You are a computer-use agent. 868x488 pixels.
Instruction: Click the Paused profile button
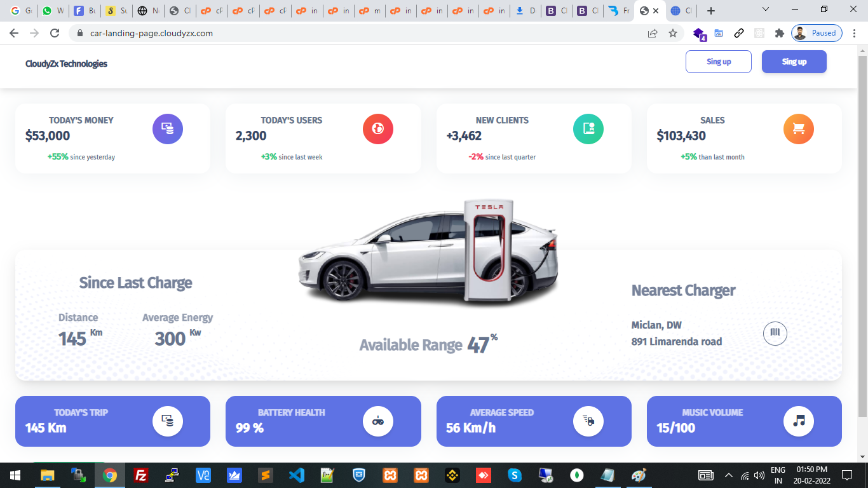pos(817,33)
